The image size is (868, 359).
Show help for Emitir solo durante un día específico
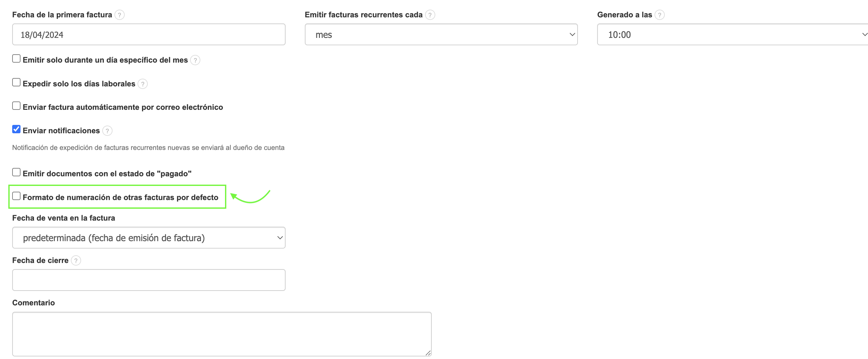point(195,60)
